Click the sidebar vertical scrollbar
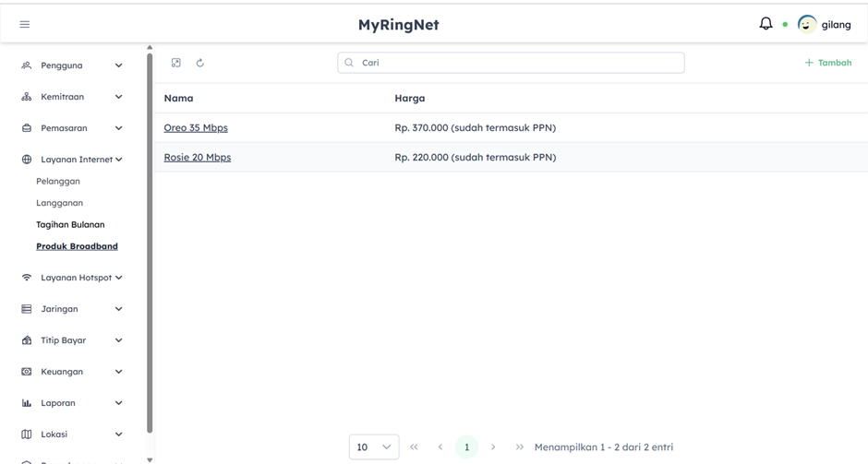This screenshot has height=464, width=868. pos(150,240)
